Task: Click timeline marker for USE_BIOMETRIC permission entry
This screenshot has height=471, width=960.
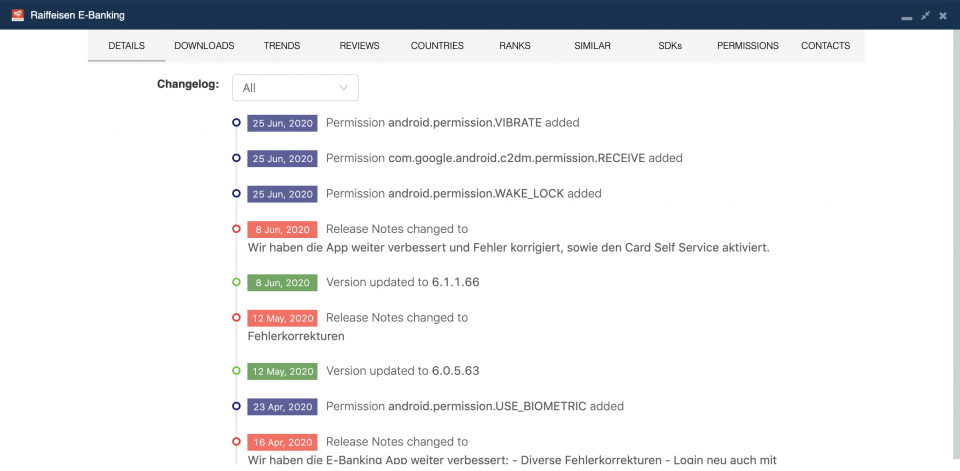Action: coord(236,406)
